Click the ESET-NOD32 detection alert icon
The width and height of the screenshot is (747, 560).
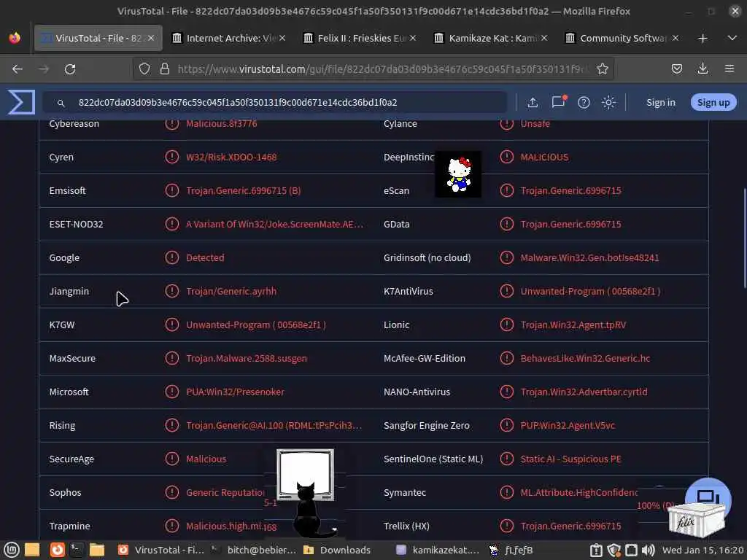coord(171,224)
